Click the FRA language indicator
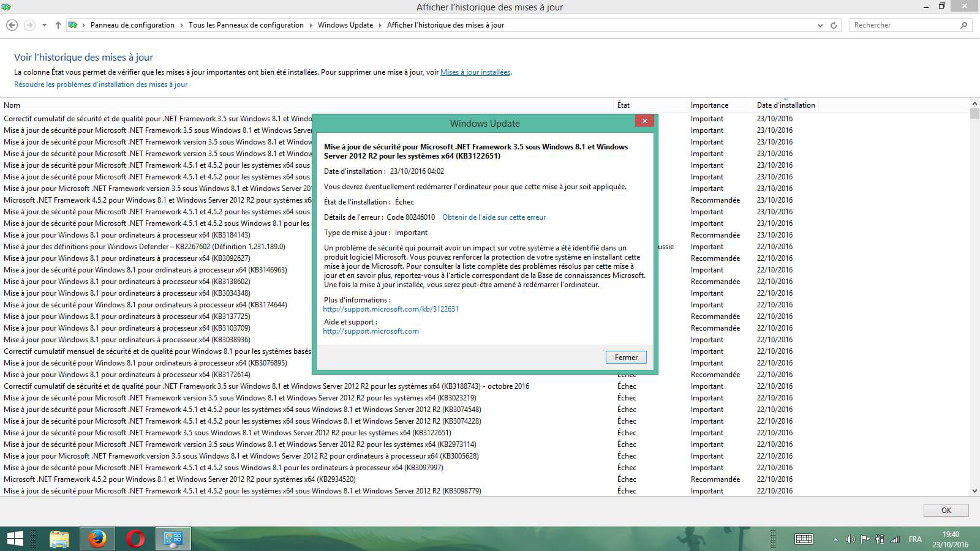 pos(915,539)
